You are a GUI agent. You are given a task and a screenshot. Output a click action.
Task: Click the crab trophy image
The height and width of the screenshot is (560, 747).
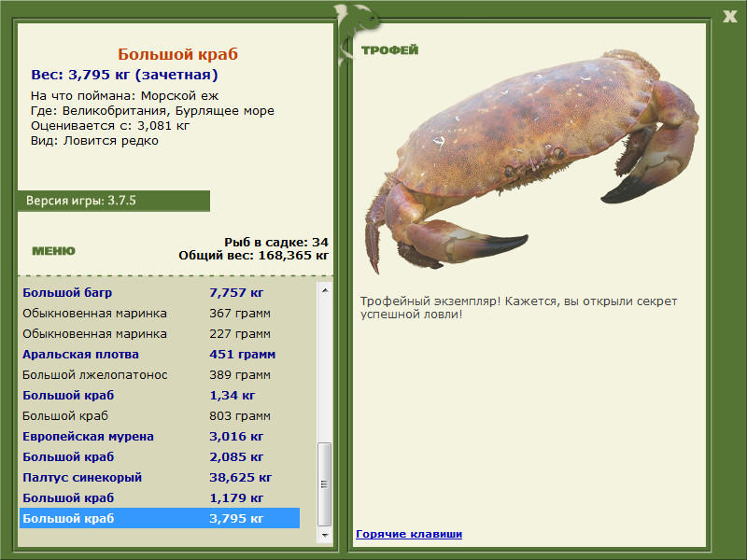click(x=531, y=161)
